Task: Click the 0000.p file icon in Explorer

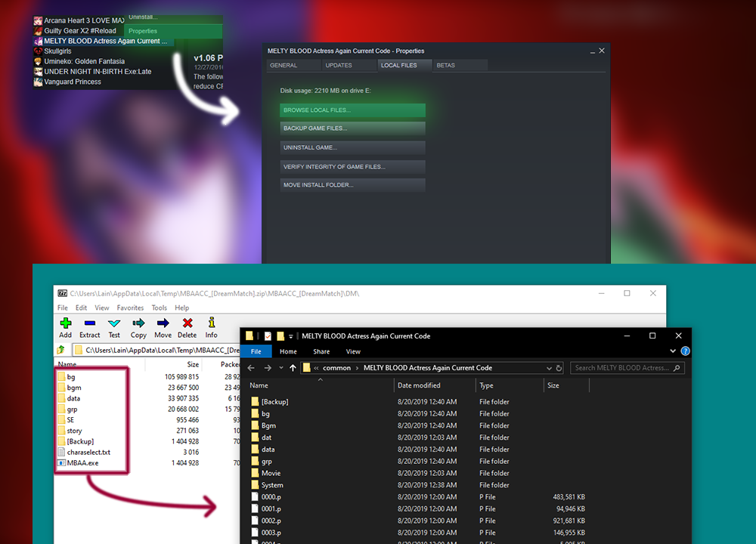Action: [x=255, y=497]
